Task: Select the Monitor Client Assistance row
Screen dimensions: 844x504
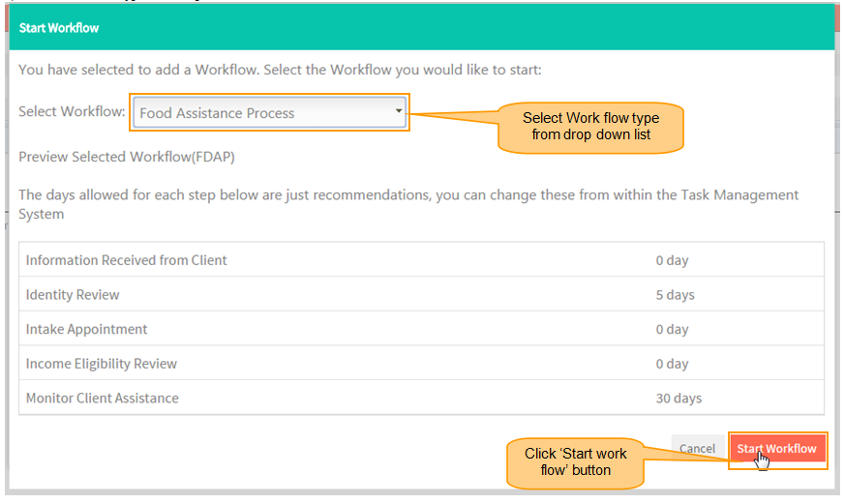Action: point(421,398)
